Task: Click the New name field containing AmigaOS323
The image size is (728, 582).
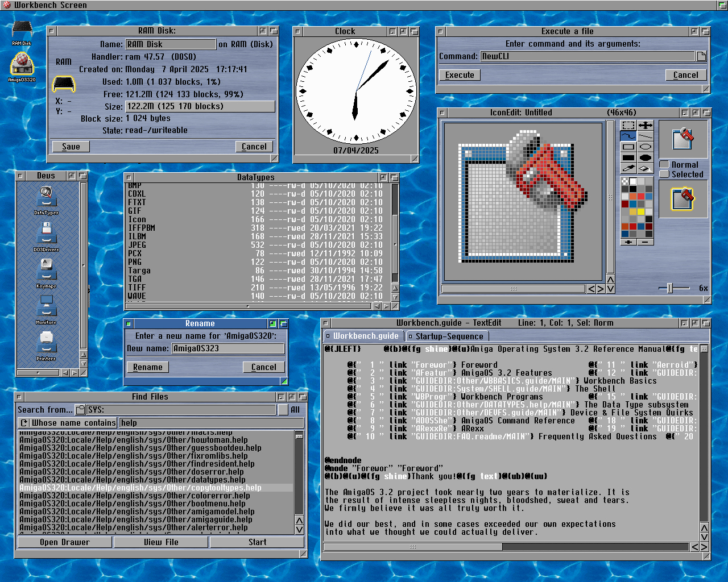Action: pos(227,348)
